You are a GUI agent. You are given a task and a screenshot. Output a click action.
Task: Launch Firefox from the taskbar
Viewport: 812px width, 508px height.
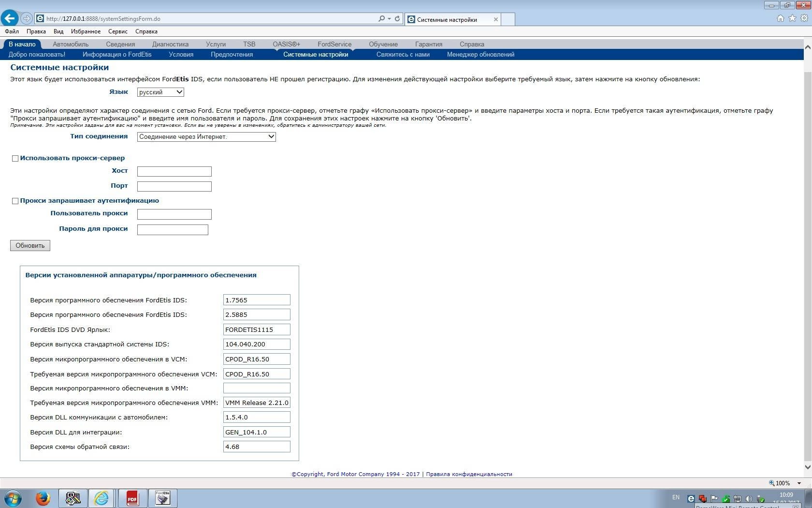(x=43, y=498)
